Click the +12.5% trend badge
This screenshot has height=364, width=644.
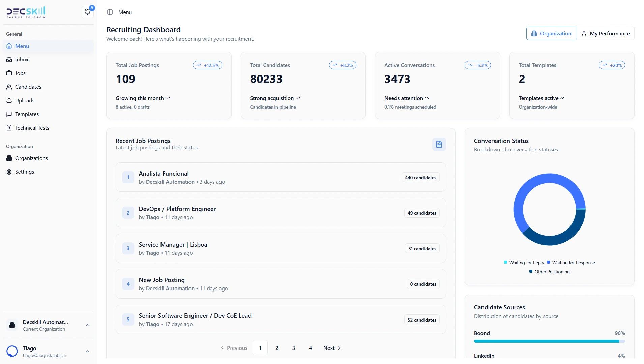pyautogui.click(x=207, y=65)
